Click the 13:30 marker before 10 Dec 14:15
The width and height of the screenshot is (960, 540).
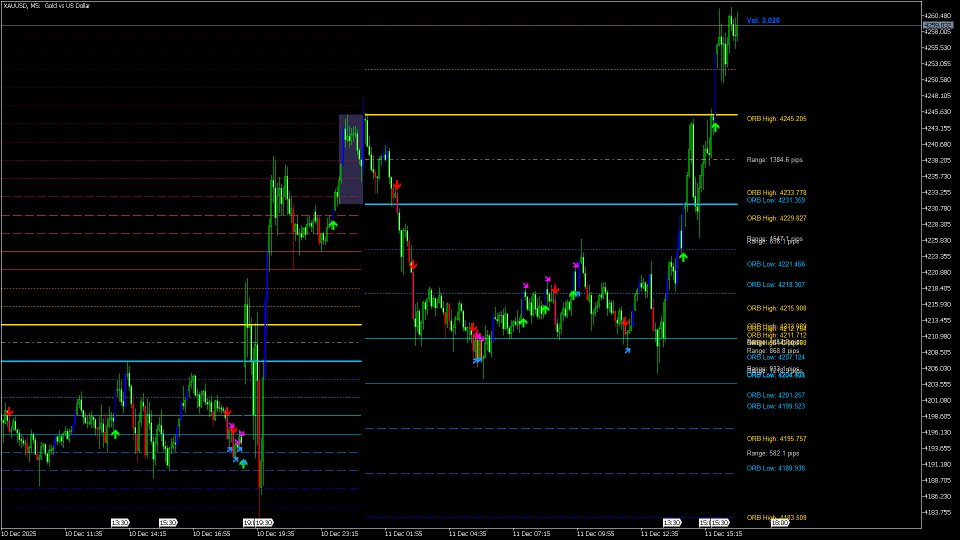coord(120,523)
